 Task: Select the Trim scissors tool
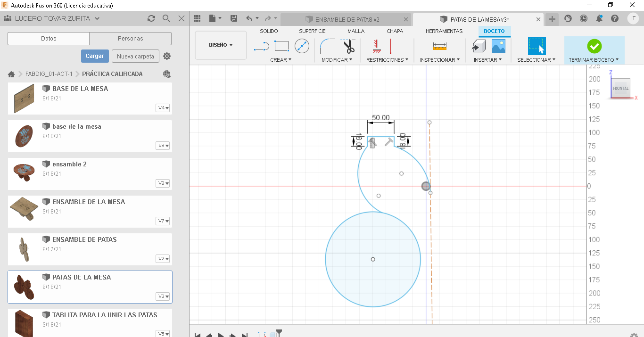pyautogui.click(x=348, y=46)
